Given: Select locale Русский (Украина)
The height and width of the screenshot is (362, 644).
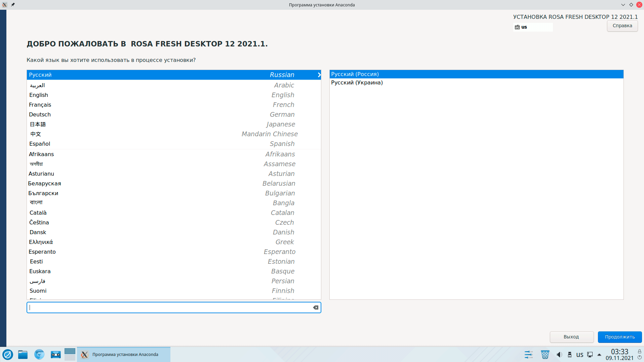Looking at the screenshot, I should tap(476, 82).
